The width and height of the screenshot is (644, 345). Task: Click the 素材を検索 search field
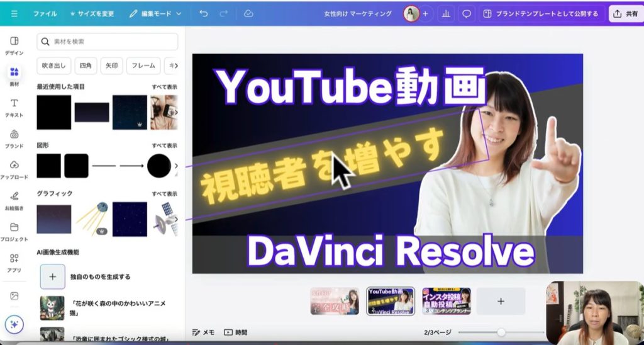point(108,42)
